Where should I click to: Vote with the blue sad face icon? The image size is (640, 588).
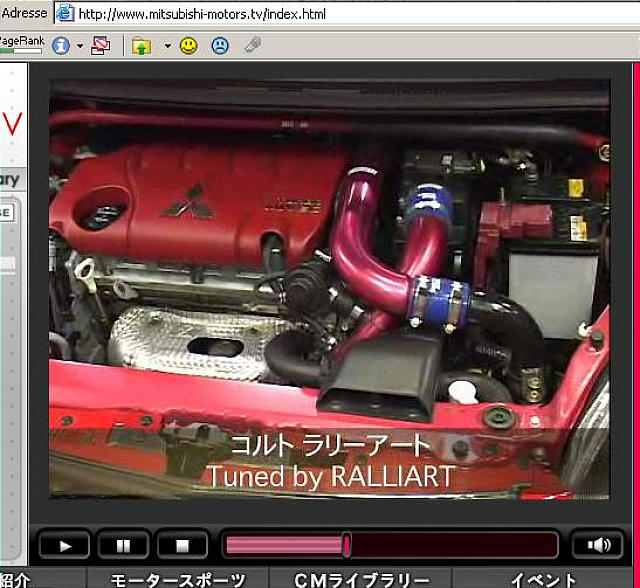(219, 45)
